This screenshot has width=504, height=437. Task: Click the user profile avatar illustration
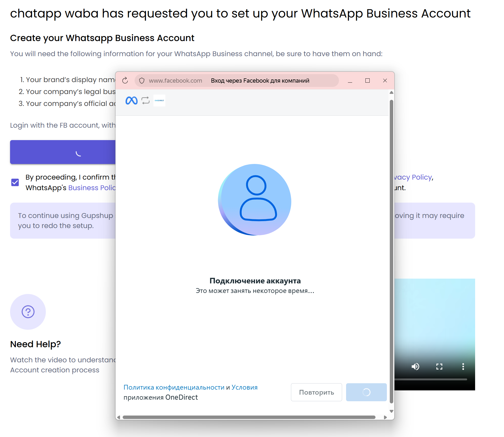click(255, 200)
